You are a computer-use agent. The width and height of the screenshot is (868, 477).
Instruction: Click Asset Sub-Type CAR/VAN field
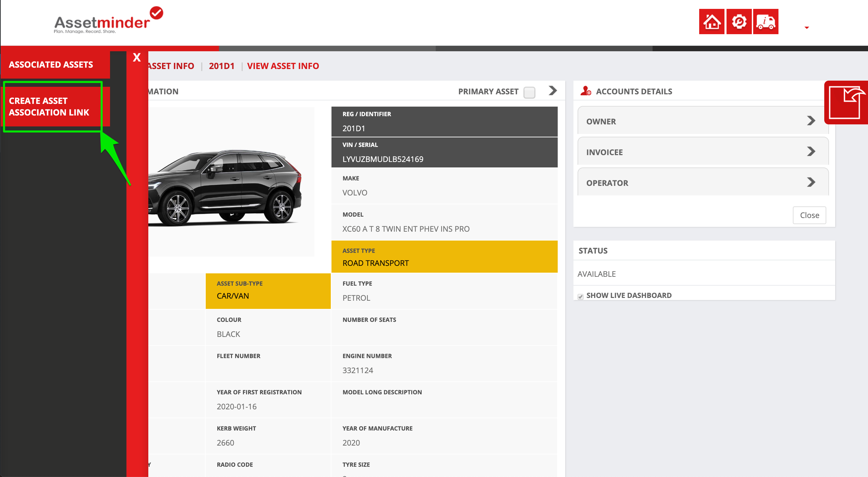(x=268, y=291)
